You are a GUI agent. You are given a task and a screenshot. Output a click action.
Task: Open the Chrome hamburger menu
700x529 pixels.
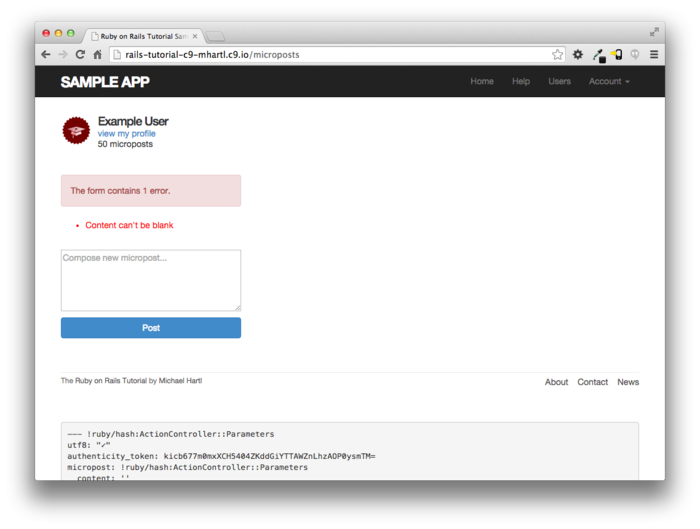654,54
